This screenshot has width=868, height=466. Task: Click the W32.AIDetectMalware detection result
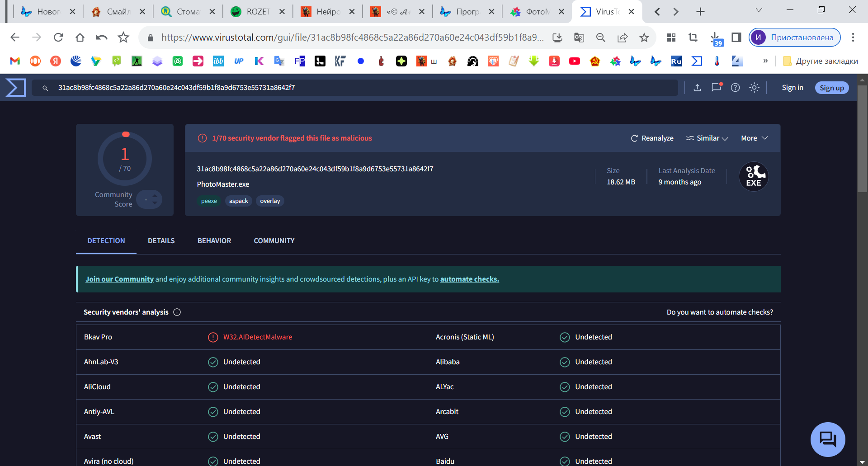coord(258,337)
